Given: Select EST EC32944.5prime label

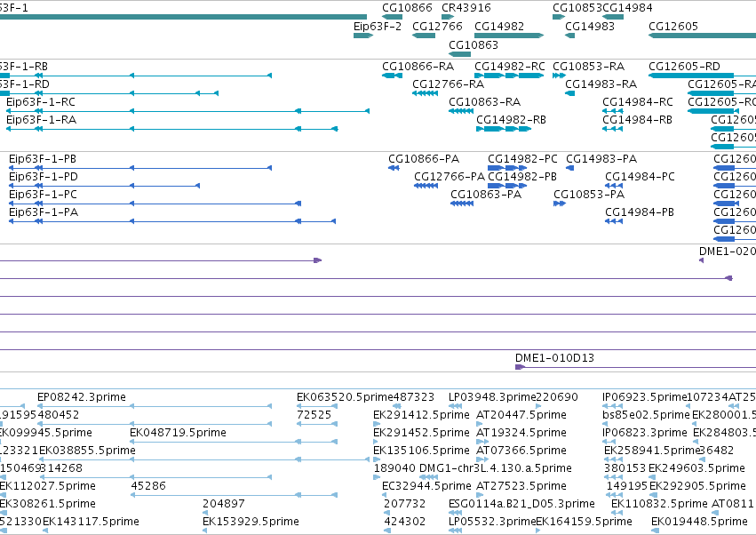Looking at the screenshot, I should pos(426,486).
